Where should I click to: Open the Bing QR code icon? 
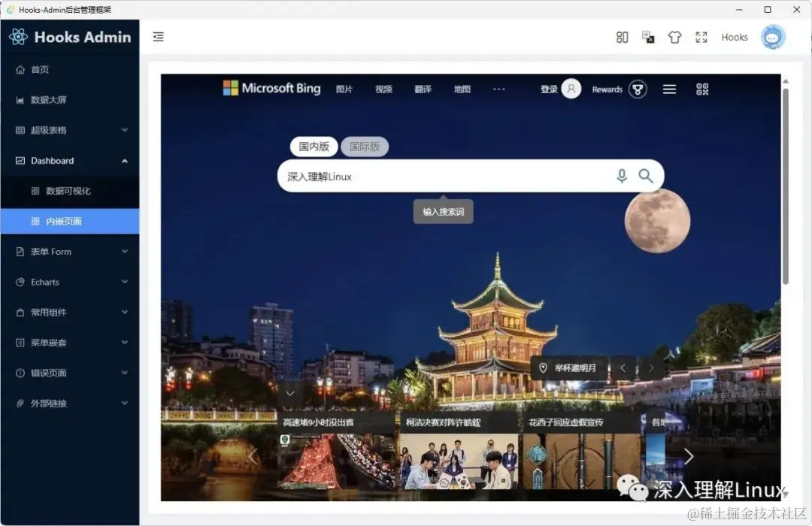coord(702,89)
